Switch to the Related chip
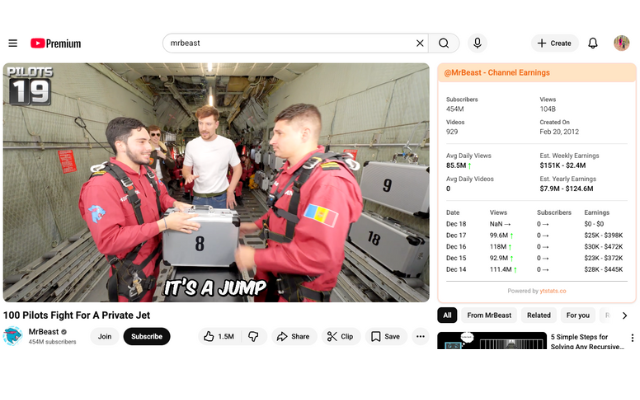The height and width of the screenshot is (400, 640). pos(538,315)
